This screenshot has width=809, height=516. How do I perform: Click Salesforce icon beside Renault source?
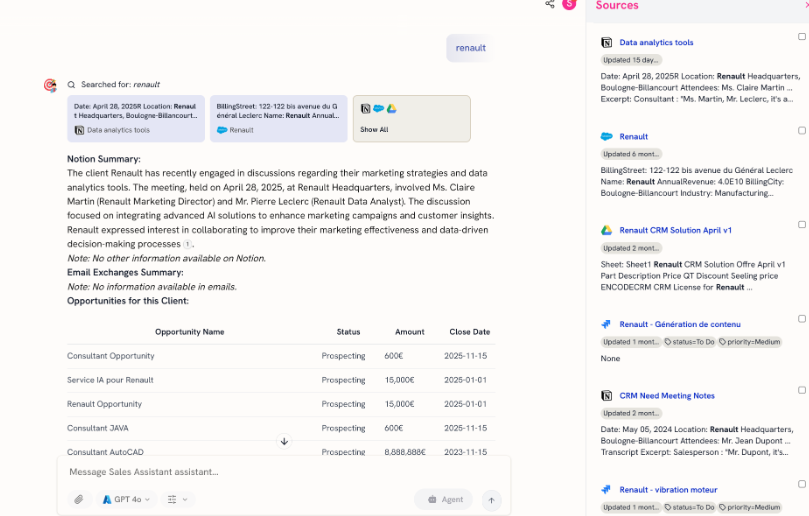point(607,136)
